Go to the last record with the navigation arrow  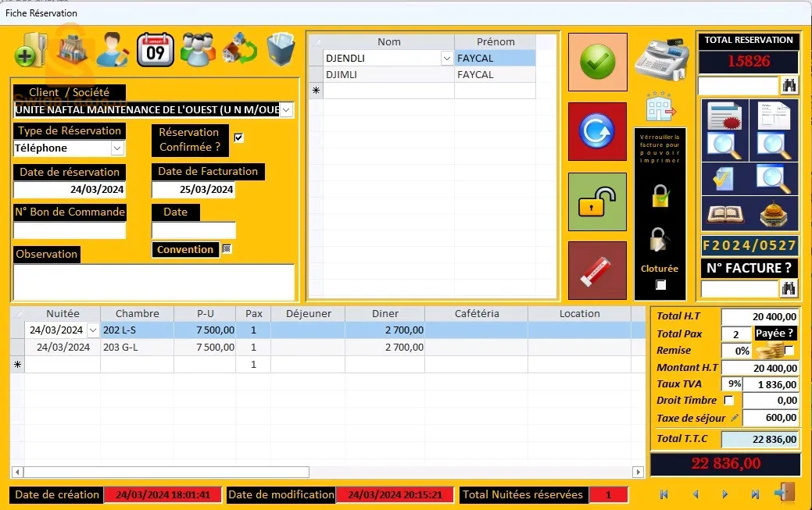tap(754, 494)
